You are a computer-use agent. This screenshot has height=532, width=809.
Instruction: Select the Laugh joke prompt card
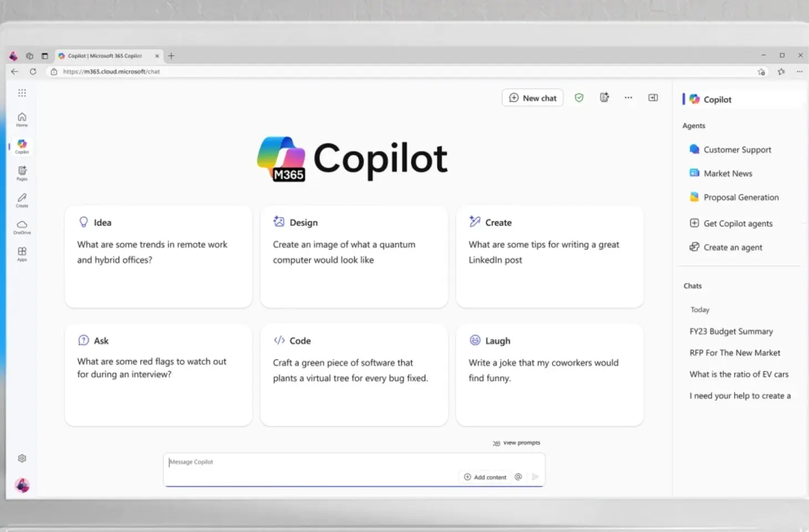(550, 375)
